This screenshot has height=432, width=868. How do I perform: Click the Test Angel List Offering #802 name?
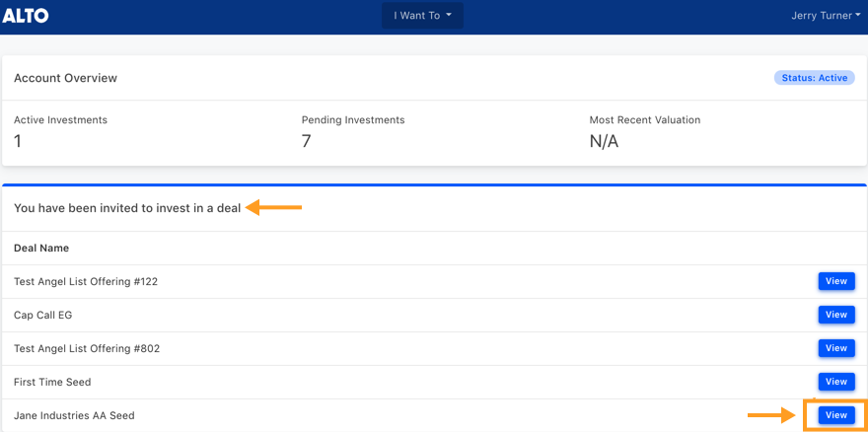click(87, 348)
